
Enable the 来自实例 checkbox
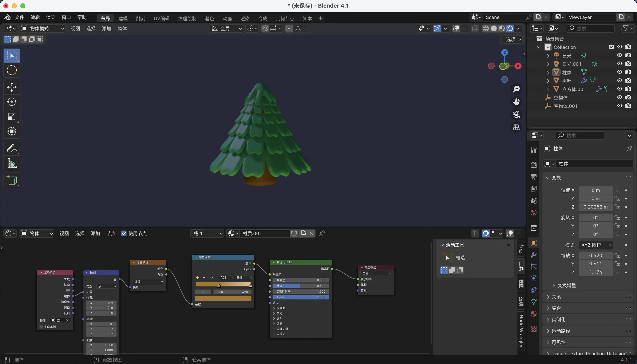(41, 327)
